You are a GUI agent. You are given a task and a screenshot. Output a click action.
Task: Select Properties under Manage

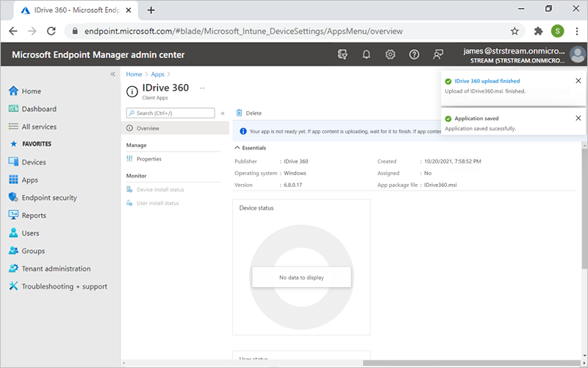[x=148, y=159]
